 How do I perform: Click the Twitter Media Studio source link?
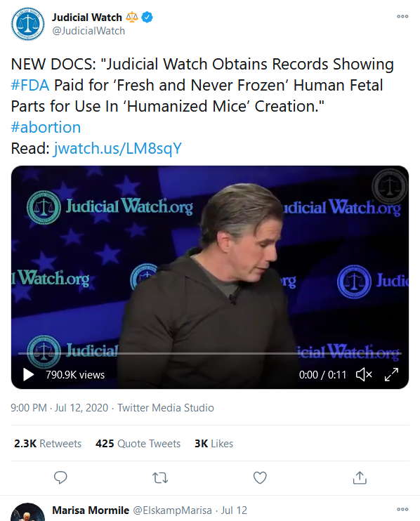[166, 408]
